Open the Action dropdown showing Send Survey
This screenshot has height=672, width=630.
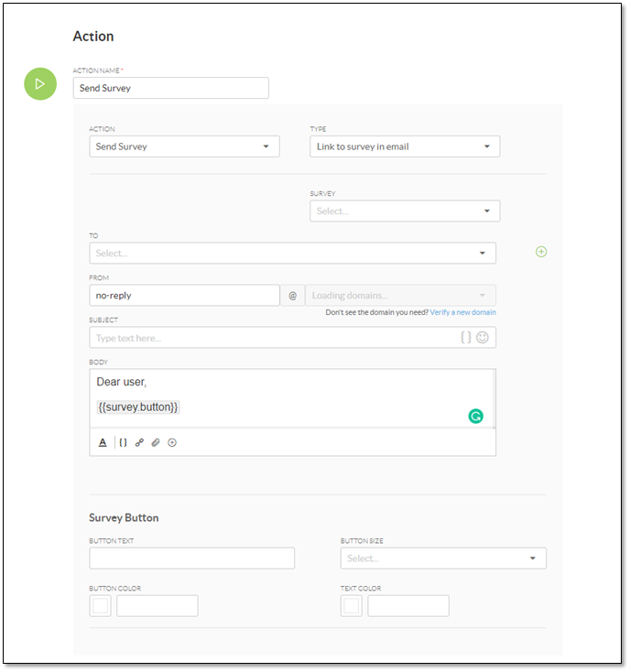[184, 146]
